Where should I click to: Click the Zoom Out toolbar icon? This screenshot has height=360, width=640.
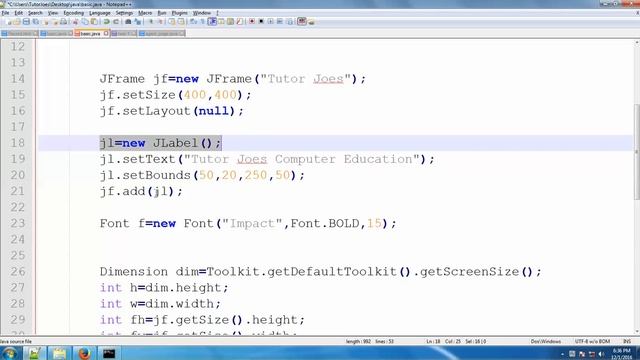(160, 22)
